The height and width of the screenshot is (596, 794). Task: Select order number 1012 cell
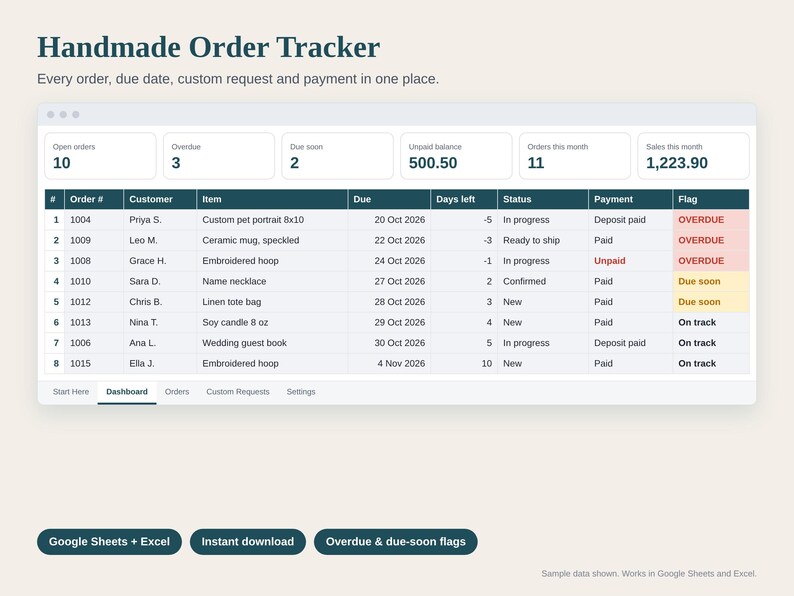click(94, 302)
